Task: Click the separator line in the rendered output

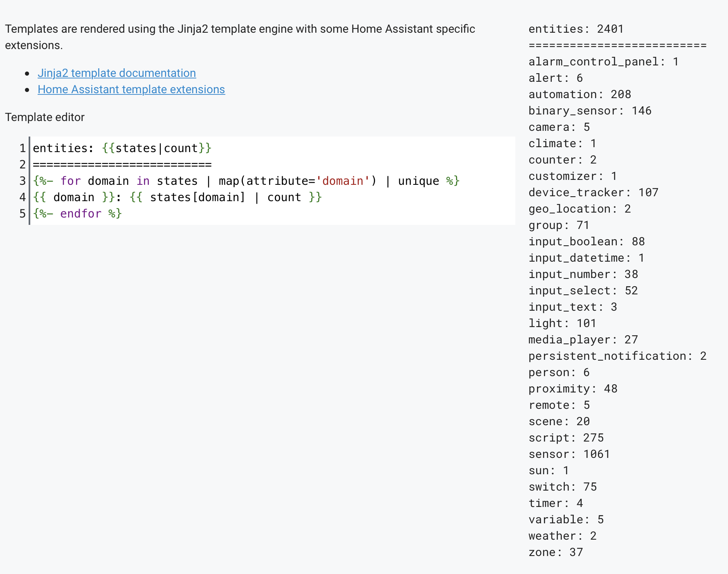Action: coord(617,45)
